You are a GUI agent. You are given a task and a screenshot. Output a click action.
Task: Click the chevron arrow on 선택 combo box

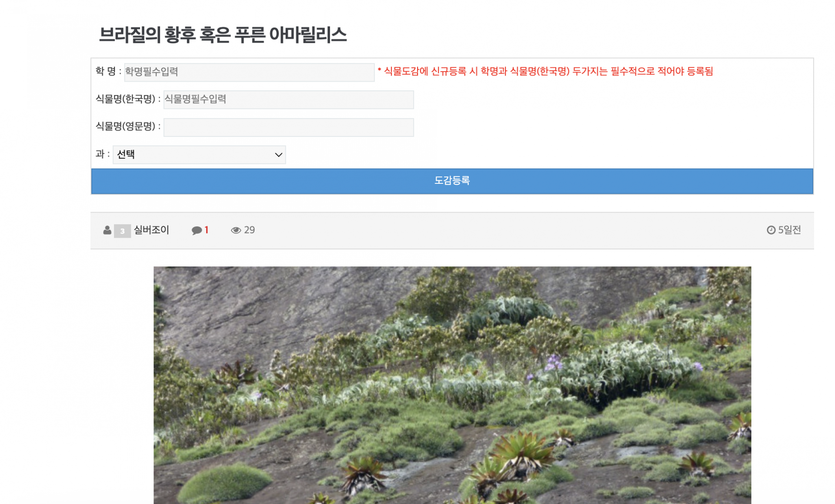pos(278,155)
